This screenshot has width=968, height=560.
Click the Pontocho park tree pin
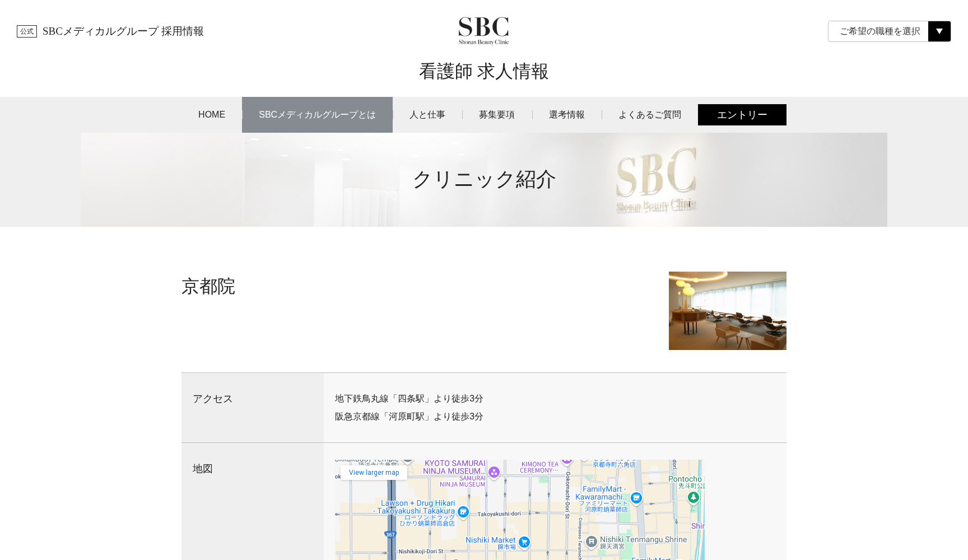[694, 497]
